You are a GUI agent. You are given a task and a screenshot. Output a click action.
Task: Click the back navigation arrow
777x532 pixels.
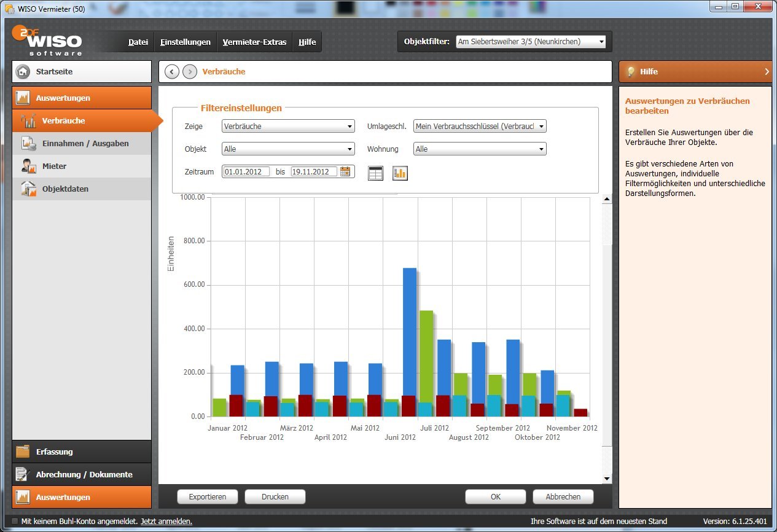(172, 72)
